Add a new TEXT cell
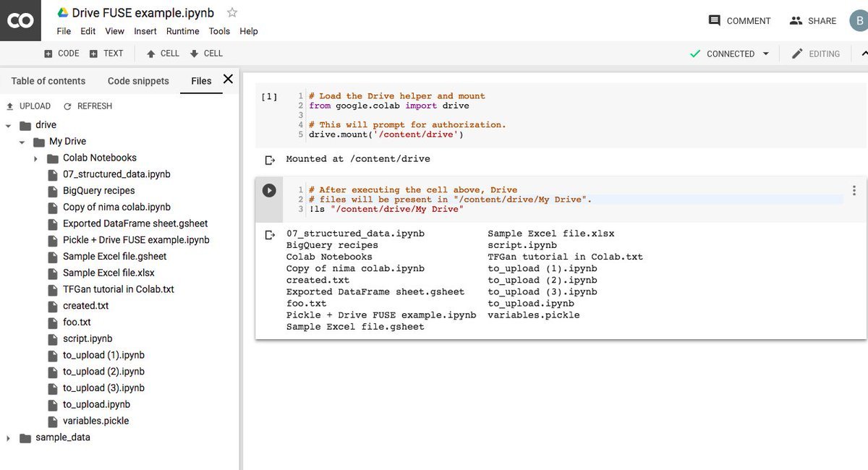The image size is (868, 470). [106, 54]
